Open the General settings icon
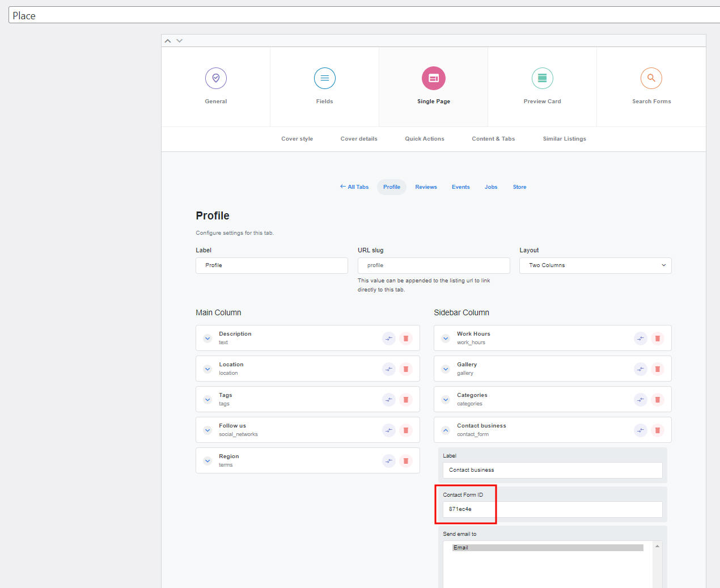720x588 pixels. coord(216,78)
